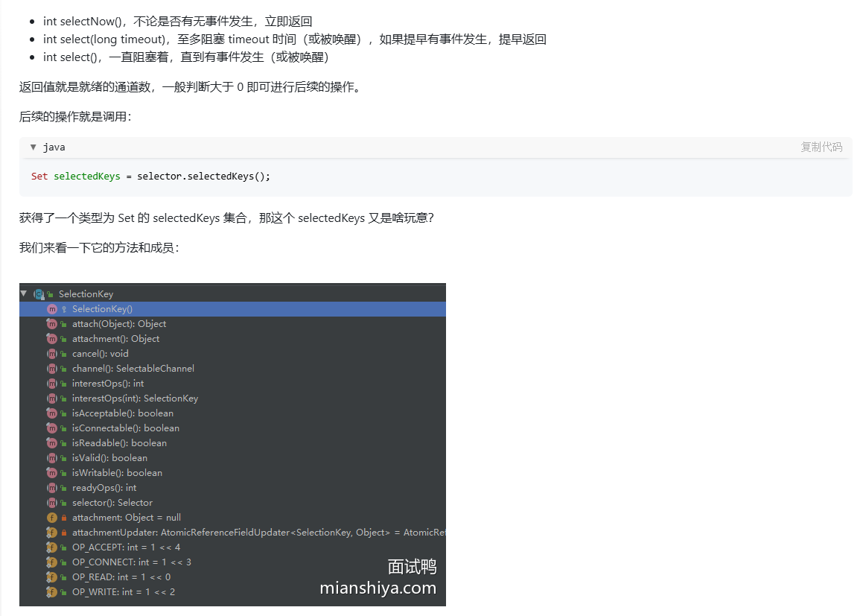Screen dimensions: 866x616
Task: Click method icon beside isConnectable(): boolean
Action: [x=52, y=428]
